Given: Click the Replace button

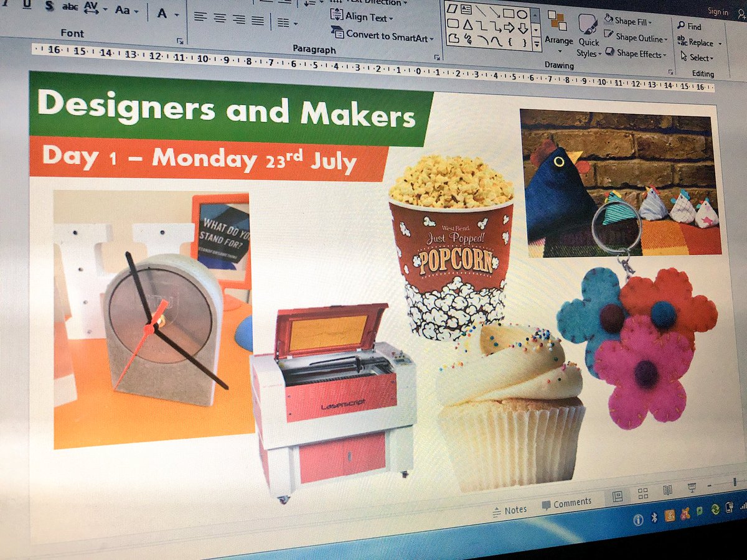Looking at the screenshot, I should pos(695,42).
